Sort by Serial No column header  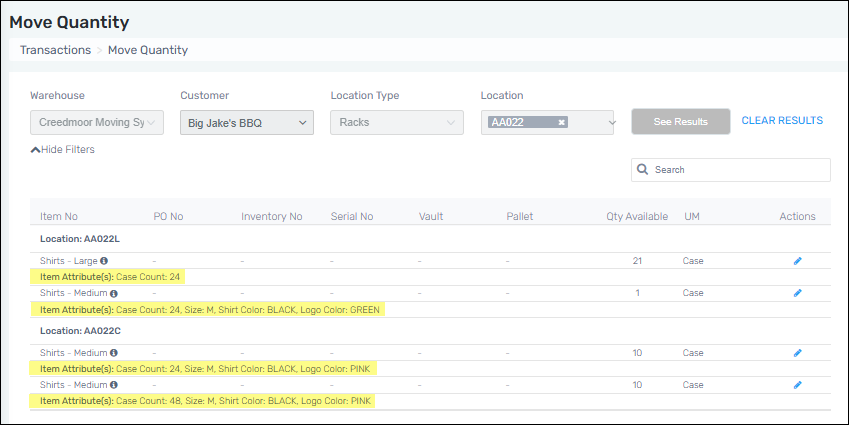click(x=352, y=216)
